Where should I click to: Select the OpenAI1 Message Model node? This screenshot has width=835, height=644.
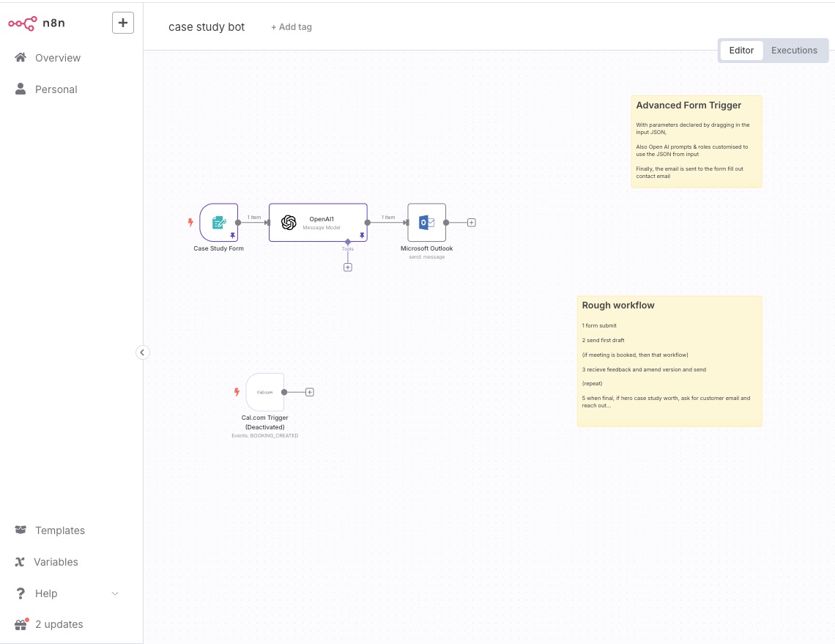point(318,223)
